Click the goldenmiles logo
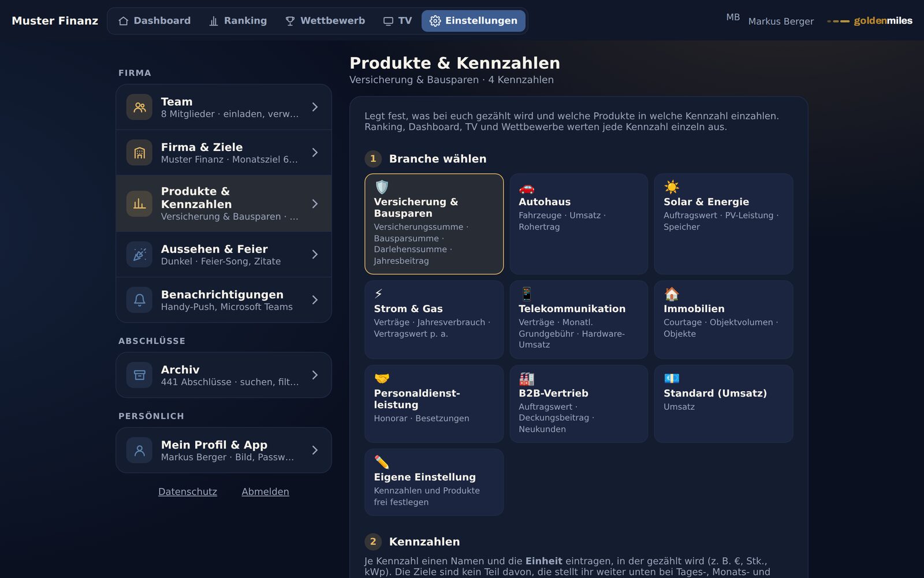 (870, 21)
